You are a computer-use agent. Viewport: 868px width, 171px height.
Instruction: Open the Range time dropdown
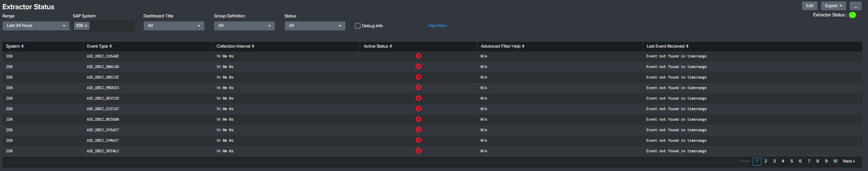[x=36, y=26]
